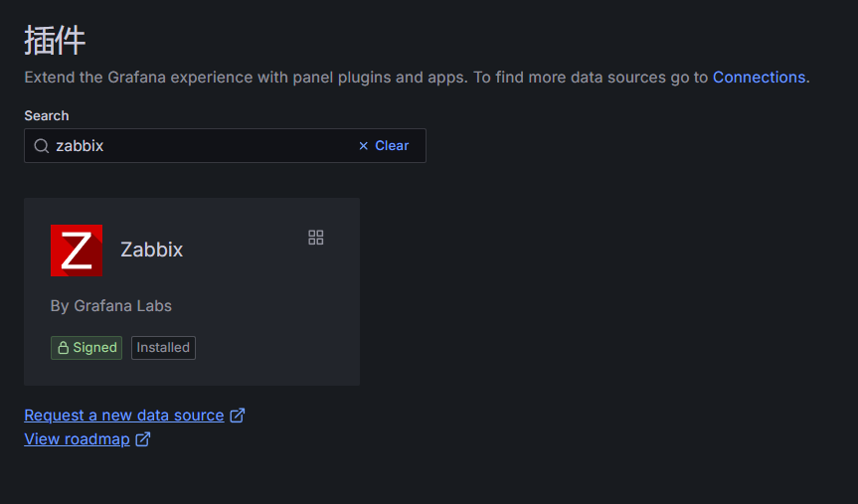The height and width of the screenshot is (504, 858).
Task: Open the Connections link
Action: pos(759,78)
